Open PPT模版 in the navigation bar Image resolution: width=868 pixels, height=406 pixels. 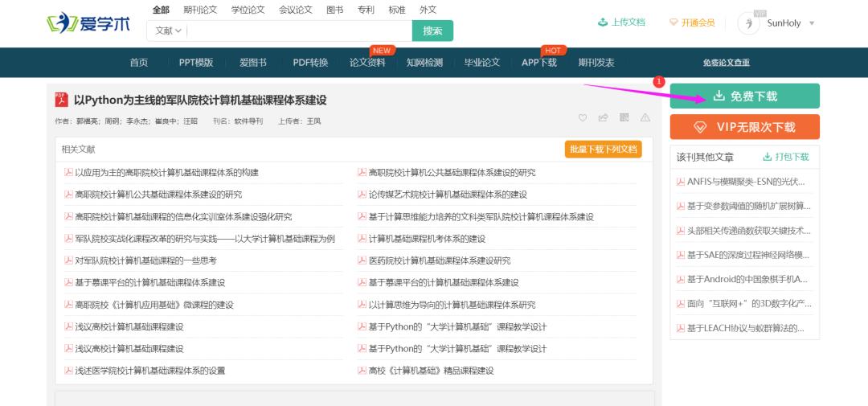196,63
